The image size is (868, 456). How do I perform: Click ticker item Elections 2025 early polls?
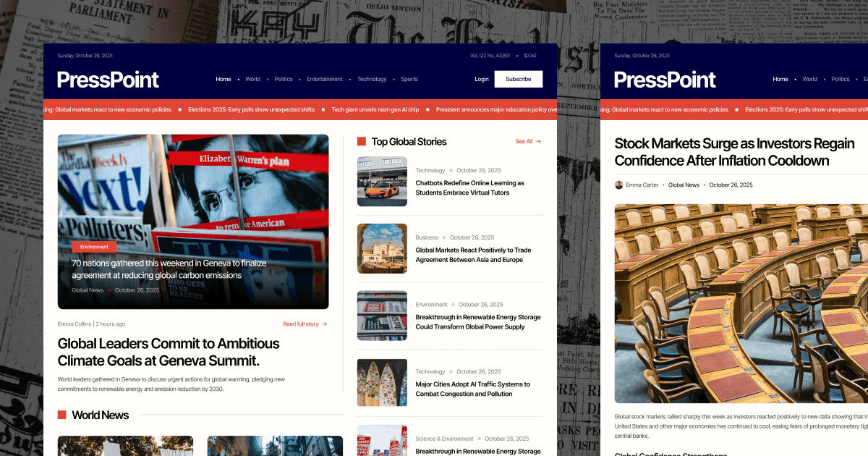pyautogui.click(x=251, y=109)
